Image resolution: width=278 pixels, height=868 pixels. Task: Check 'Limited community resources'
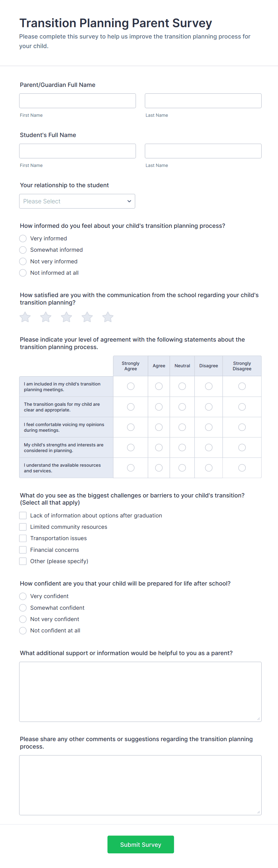(x=23, y=527)
